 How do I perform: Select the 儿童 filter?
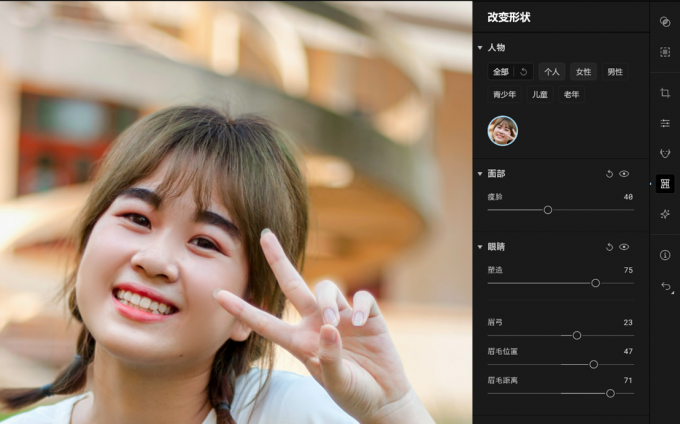tap(540, 95)
